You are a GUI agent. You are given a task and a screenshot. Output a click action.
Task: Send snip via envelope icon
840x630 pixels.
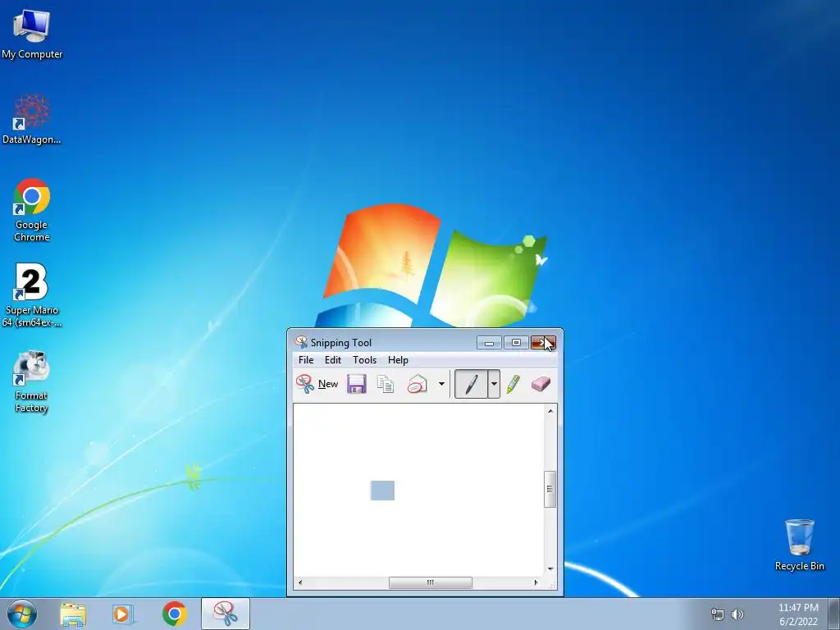pos(417,384)
